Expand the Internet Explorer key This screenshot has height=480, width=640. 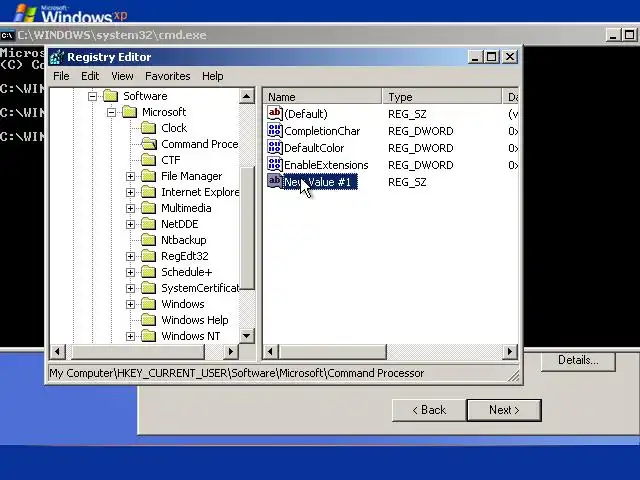click(x=130, y=192)
